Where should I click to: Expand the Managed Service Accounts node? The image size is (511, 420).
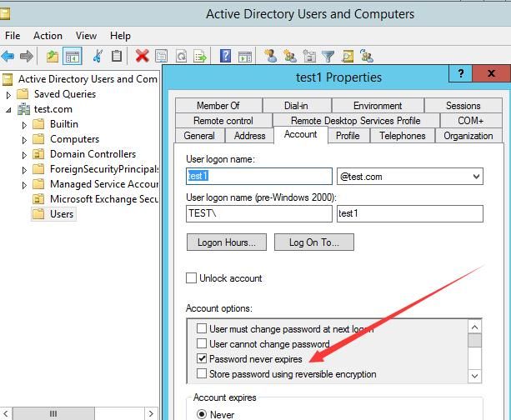tap(24, 185)
